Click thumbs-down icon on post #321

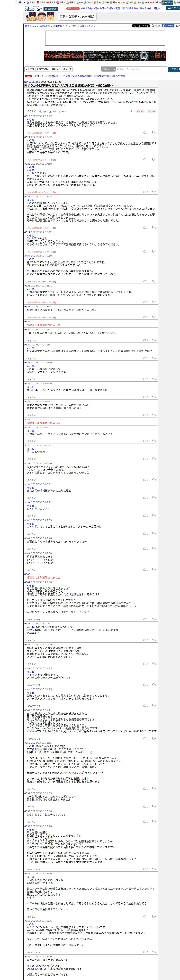(x=153, y=159)
